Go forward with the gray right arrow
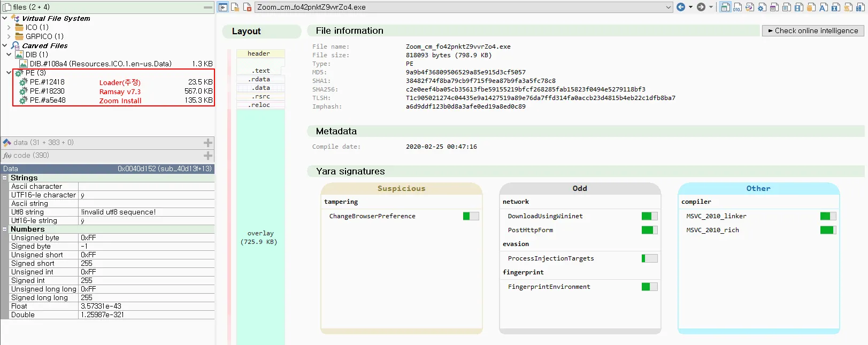Image resolution: width=868 pixels, height=345 pixels. 701,7
